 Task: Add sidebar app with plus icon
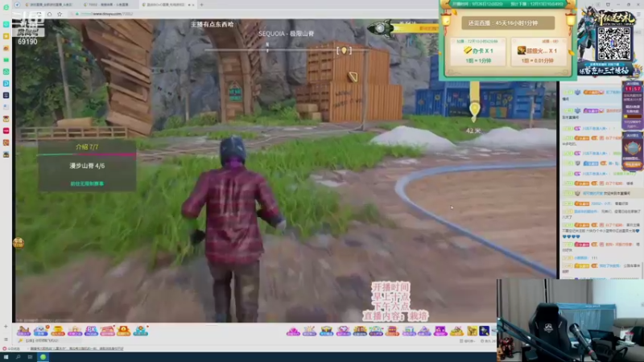(x=6, y=327)
